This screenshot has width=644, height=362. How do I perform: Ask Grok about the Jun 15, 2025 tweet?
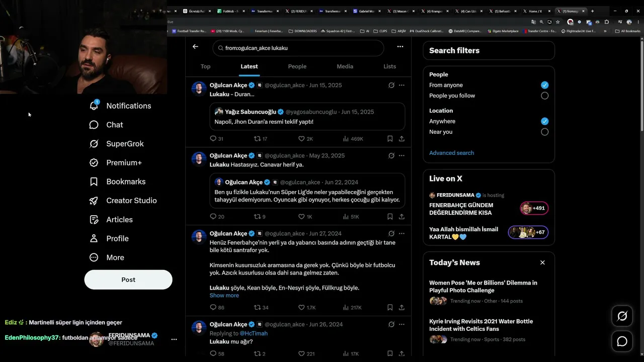click(391, 85)
